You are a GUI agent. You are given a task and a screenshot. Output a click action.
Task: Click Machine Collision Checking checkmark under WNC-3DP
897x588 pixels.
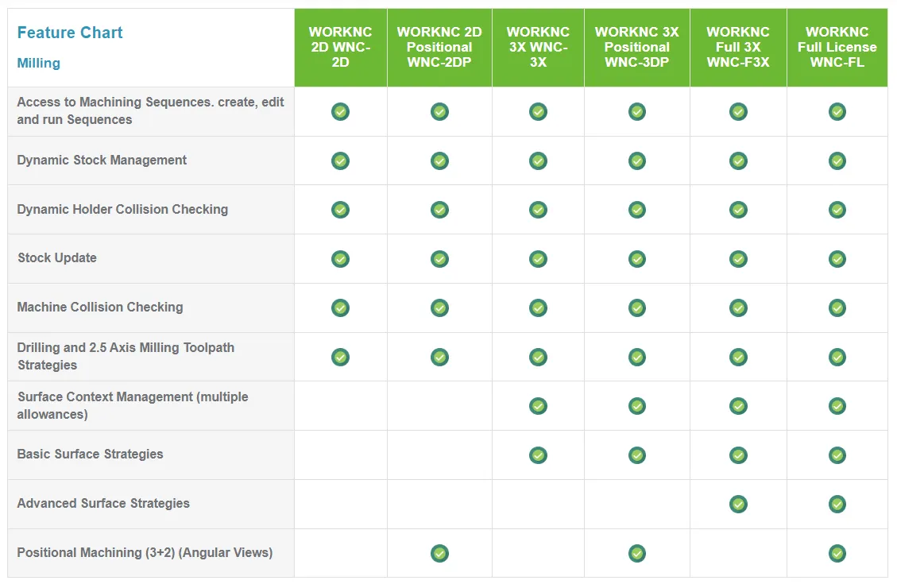[x=636, y=308]
